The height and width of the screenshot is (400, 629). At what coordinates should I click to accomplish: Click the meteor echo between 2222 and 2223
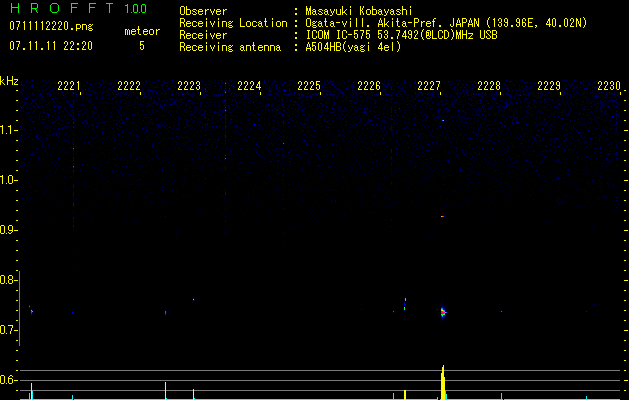(166, 313)
